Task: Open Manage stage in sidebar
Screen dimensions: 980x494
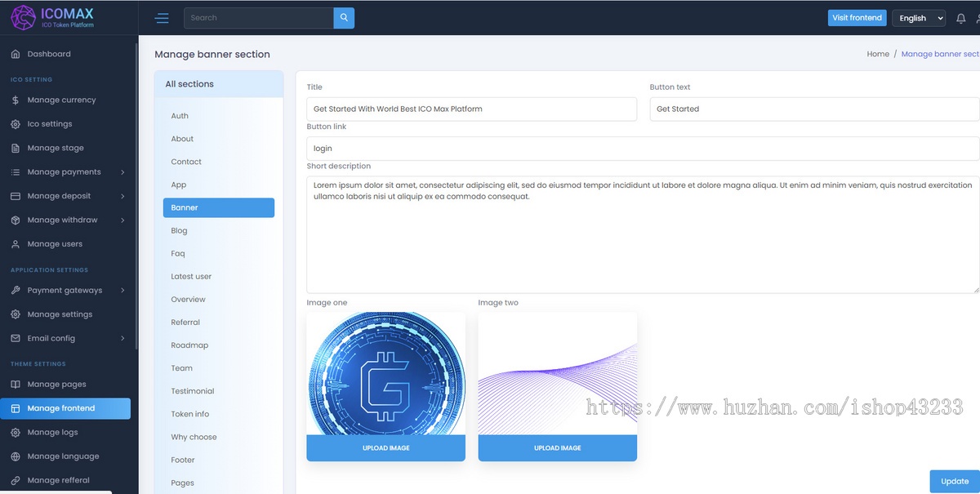Action: click(56, 148)
